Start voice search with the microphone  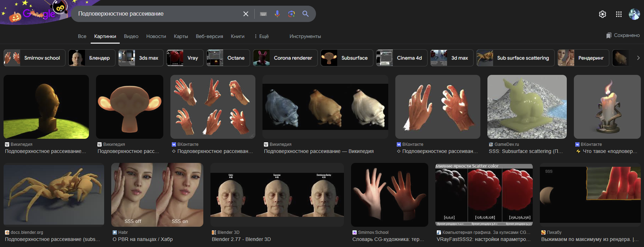[277, 14]
